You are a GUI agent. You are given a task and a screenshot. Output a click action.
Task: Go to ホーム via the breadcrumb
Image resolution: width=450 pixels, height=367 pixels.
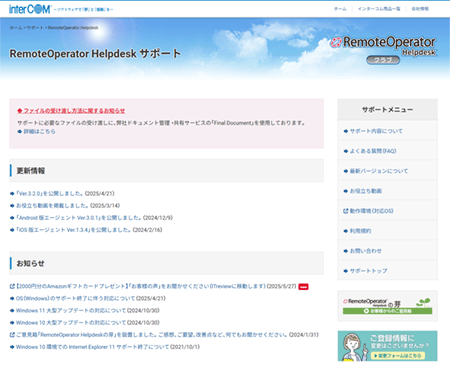point(16,28)
